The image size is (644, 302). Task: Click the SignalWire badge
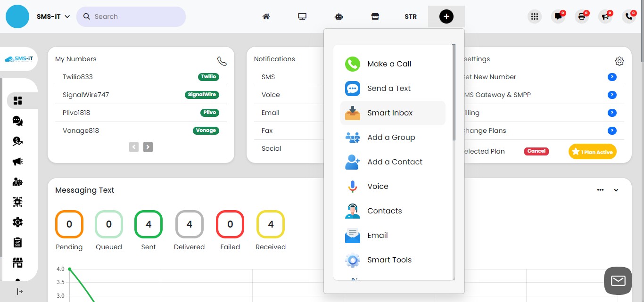coord(202,95)
